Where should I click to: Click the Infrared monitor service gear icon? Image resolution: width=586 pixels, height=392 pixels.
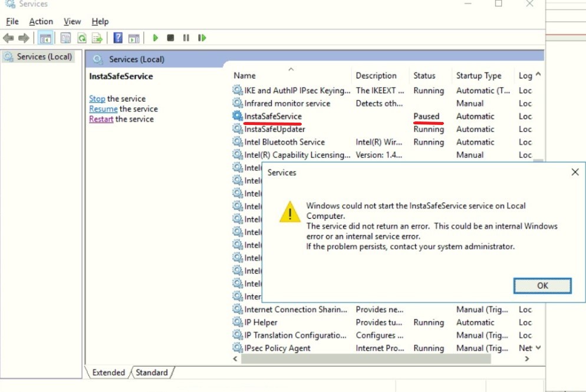tap(238, 103)
